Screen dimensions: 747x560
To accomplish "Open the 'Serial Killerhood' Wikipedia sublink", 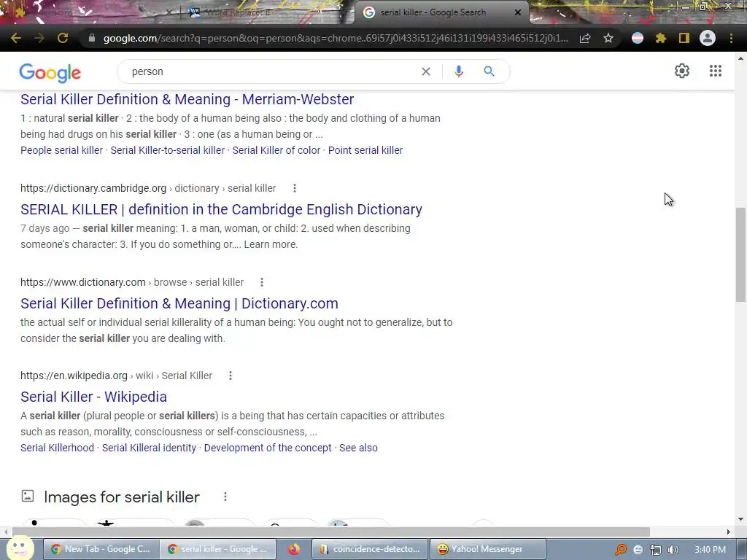I will (x=57, y=448).
